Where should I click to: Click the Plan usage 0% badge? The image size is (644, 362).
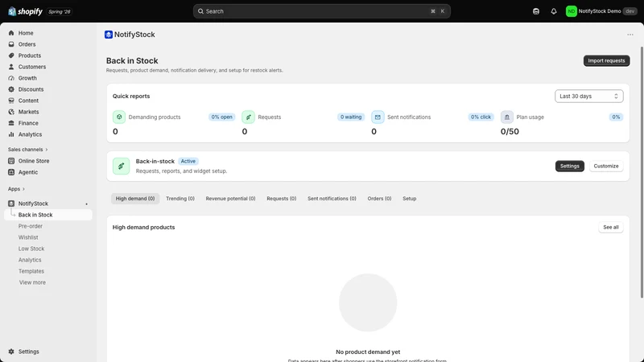click(x=616, y=117)
